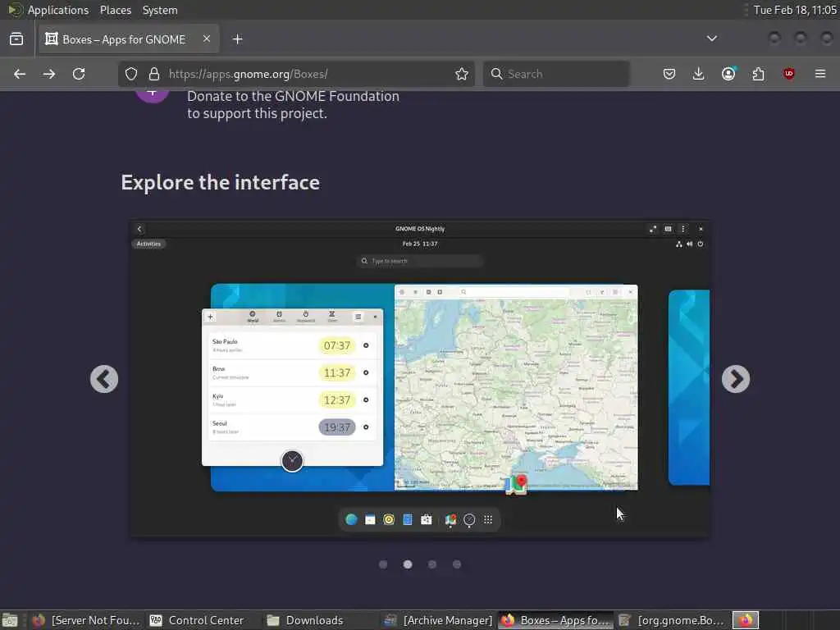The image size is (840, 630).
Task: Switch to Control Center window
Action: pyautogui.click(x=197, y=620)
